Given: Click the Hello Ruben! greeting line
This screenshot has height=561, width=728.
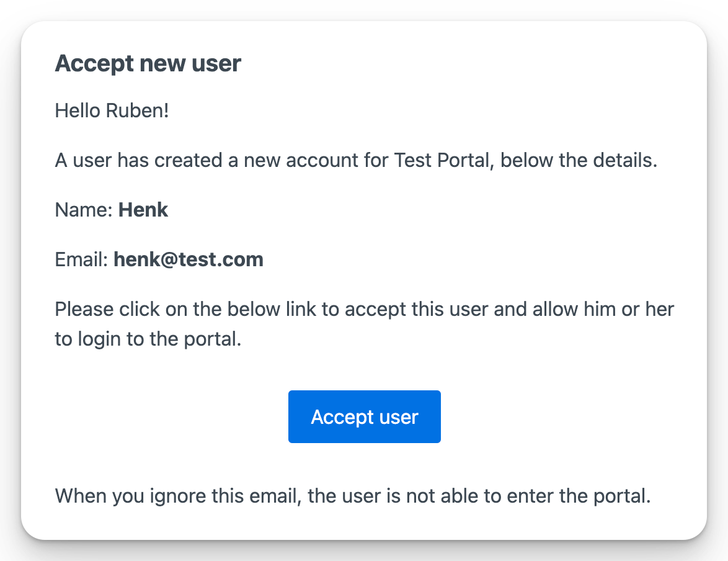Looking at the screenshot, I should coord(112,112).
